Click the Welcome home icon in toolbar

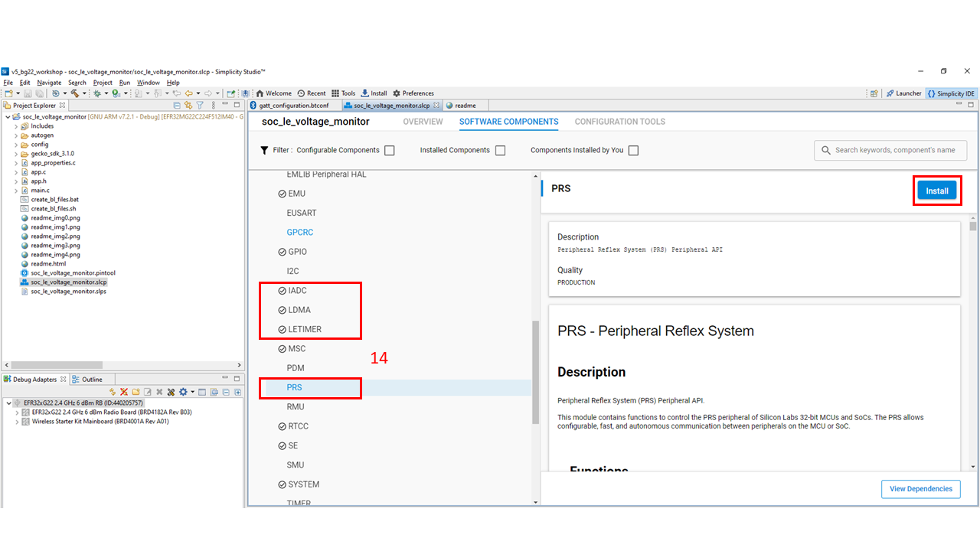tap(260, 93)
